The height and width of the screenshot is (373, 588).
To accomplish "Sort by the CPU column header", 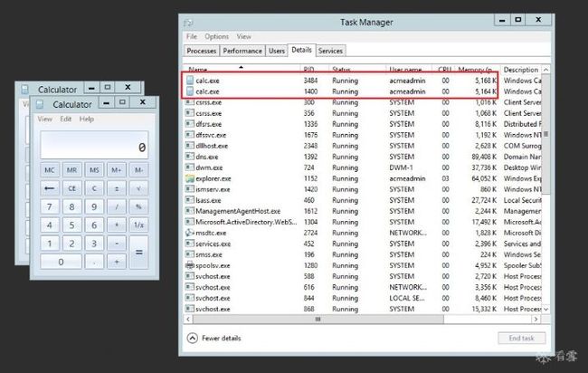I will 444,70.
